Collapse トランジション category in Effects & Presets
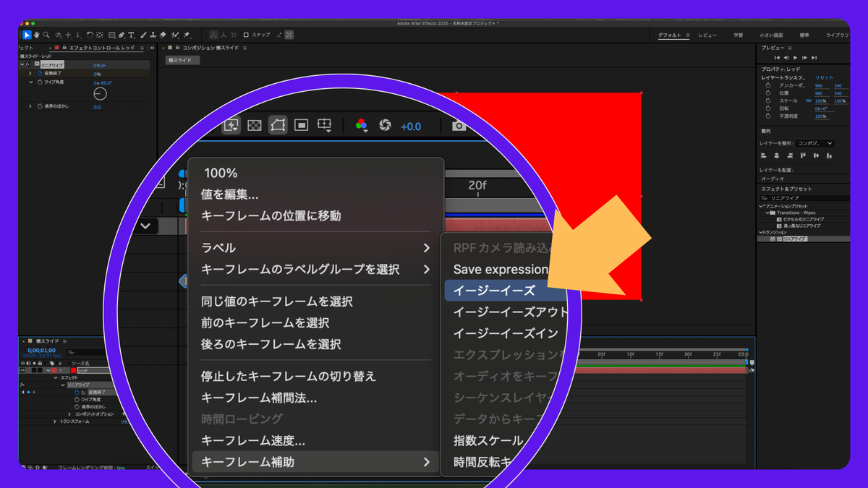The image size is (868, 488). 761,232
